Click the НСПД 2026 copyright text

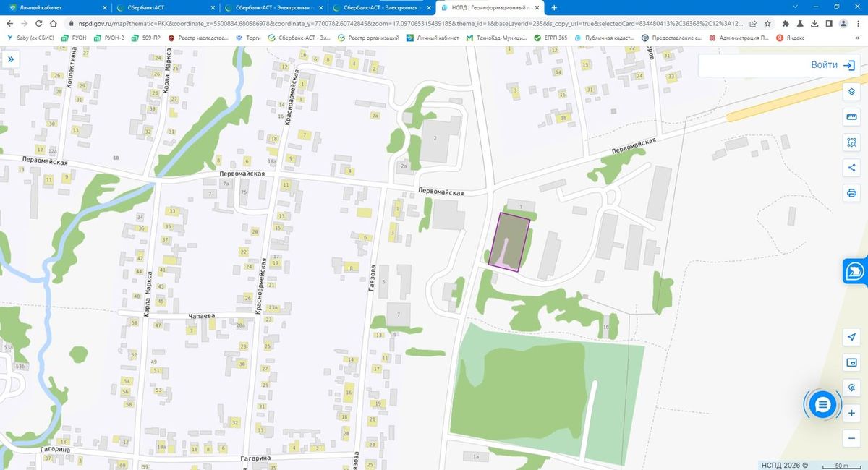[x=785, y=465]
